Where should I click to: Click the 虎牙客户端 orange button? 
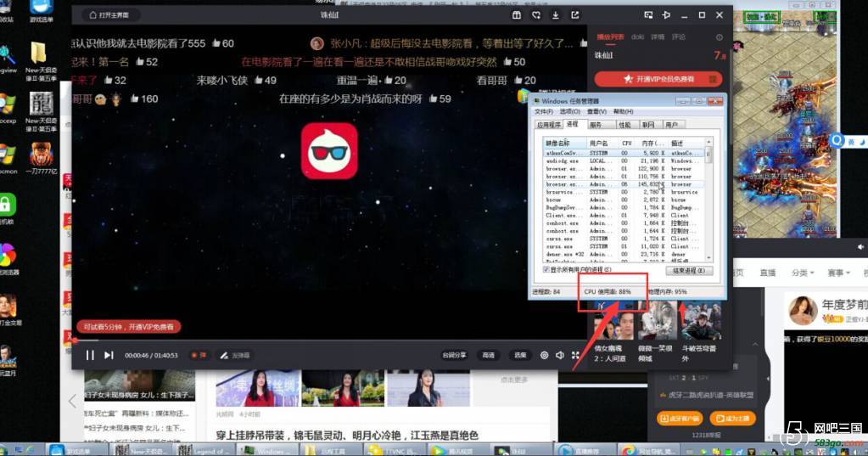tap(680, 419)
